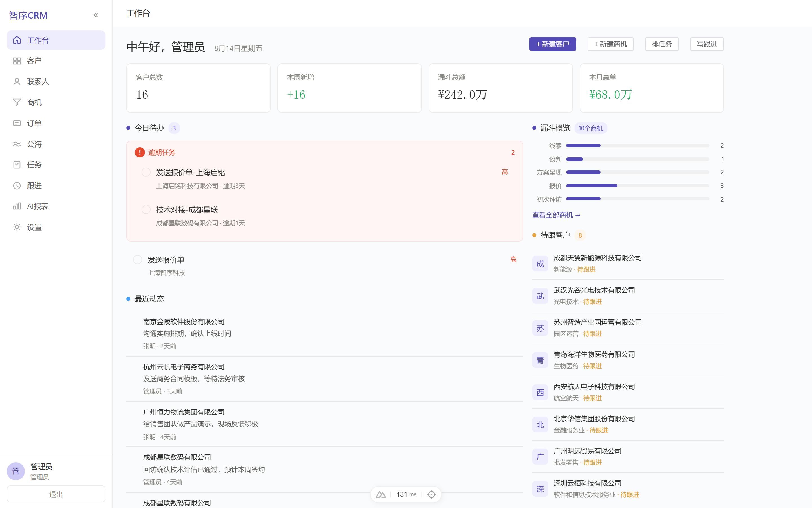The width and height of the screenshot is (812, 508).
Task: Click the 成 avatar for 成都天翼新能源
Action: 540,264
